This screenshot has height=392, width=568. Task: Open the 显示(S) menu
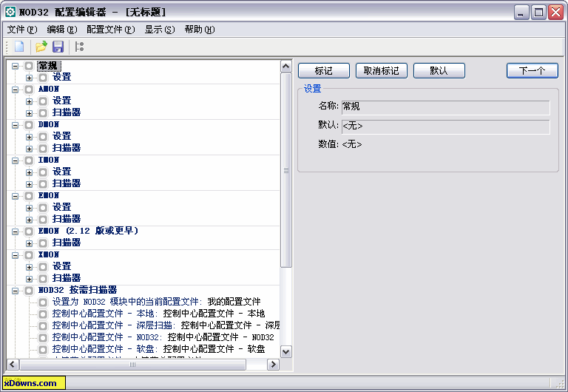pos(160,30)
